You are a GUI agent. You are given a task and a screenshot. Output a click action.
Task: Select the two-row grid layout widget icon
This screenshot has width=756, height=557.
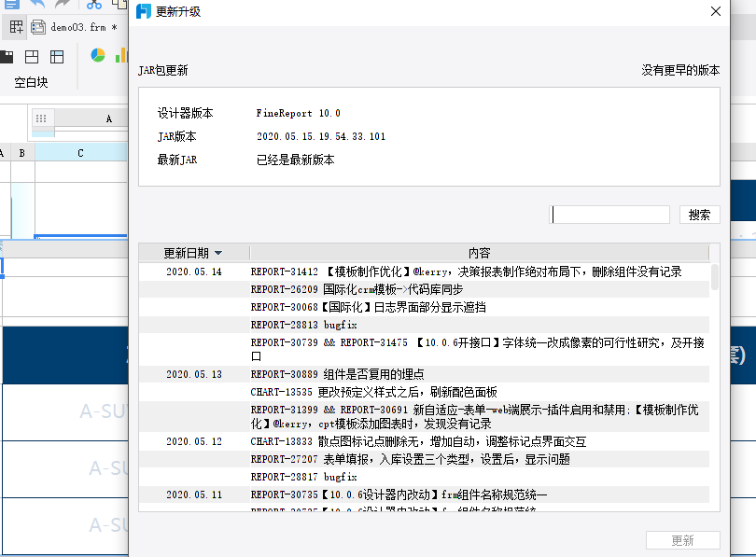[x=32, y=57]
